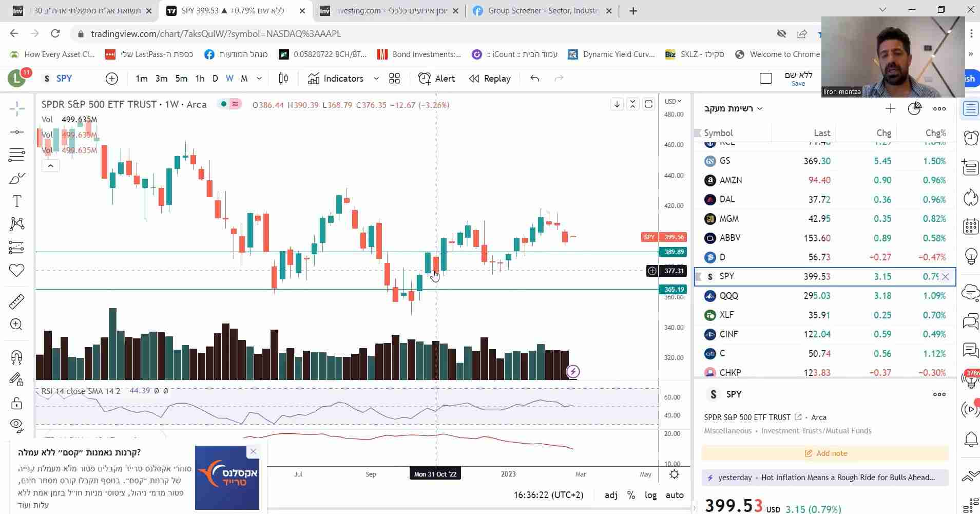Toggle adjusted data adj setting
Image resolution: width=980 pixels, height=514 pixels.
tap(611, 495)
